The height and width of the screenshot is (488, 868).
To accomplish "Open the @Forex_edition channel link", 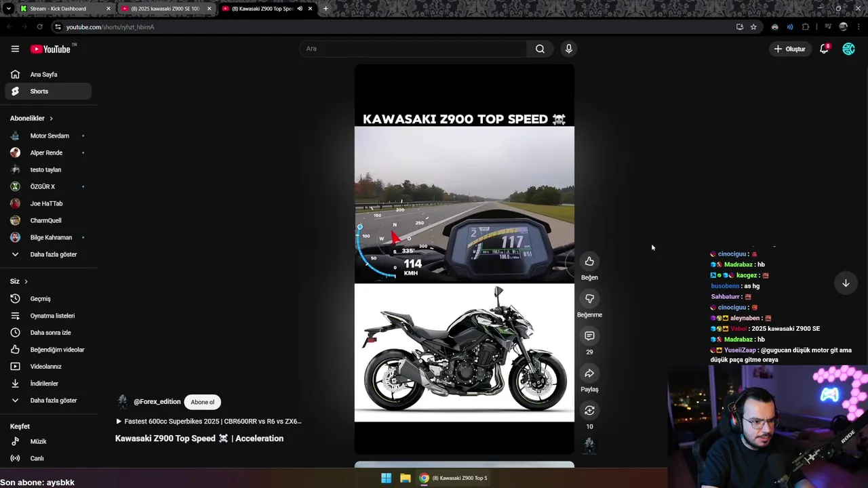I will 157,402.
